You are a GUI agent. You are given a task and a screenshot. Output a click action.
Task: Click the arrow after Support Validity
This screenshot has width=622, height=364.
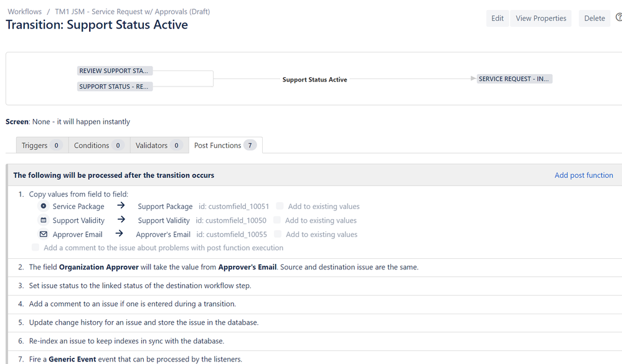[121, 219]
